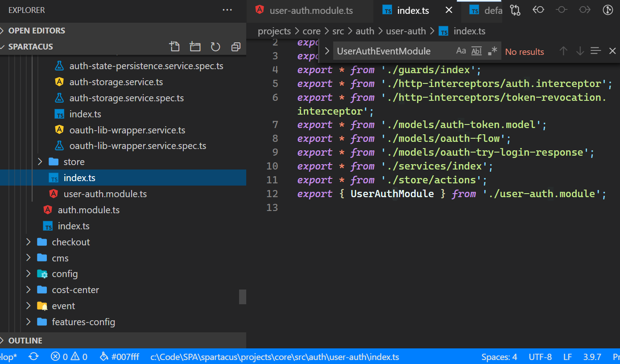The width and height of the screenshot is (620, 364).
Task: Toggle Use Regular Expression in find widget
Action: pos(492,51)
